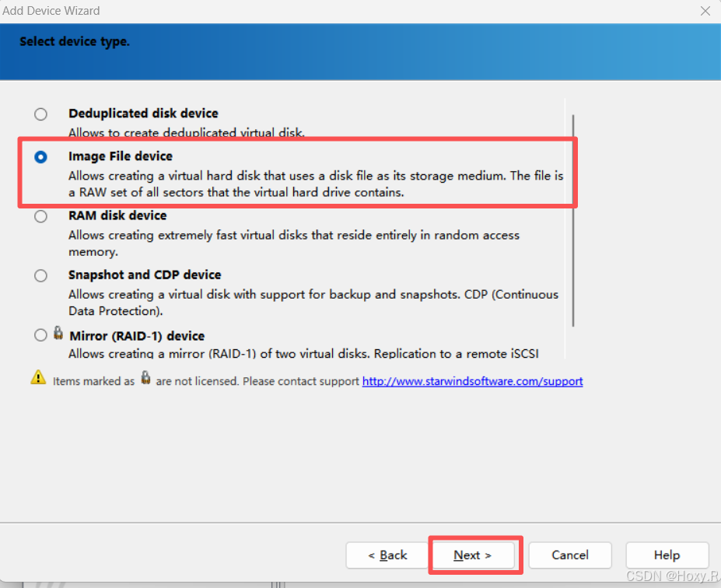Select the Deduplicated disk device option

pos(41,114)
